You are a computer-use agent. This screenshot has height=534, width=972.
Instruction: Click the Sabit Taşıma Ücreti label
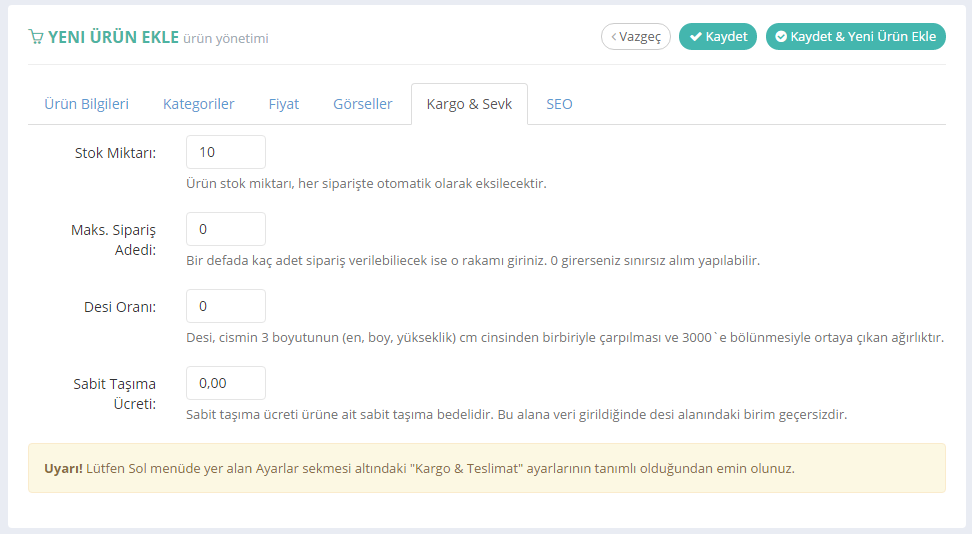114,393
